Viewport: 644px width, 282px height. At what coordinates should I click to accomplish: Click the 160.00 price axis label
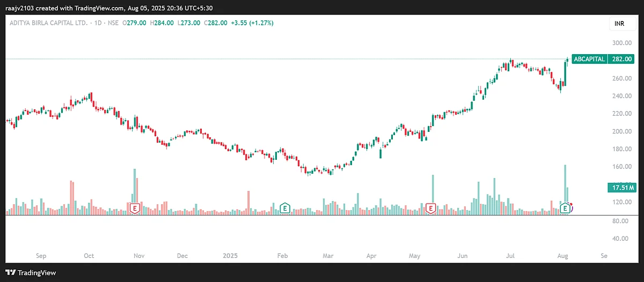[621, 167]
